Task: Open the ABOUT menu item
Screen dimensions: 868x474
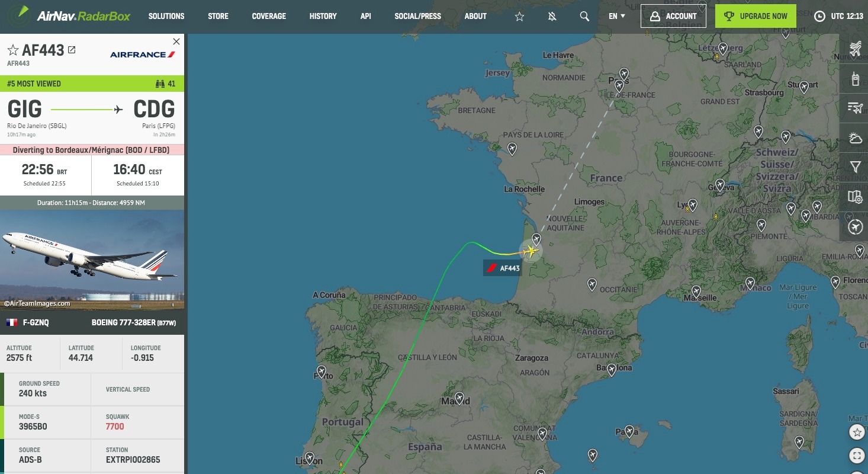Action: pyautogui.click(x=475, y=17)
